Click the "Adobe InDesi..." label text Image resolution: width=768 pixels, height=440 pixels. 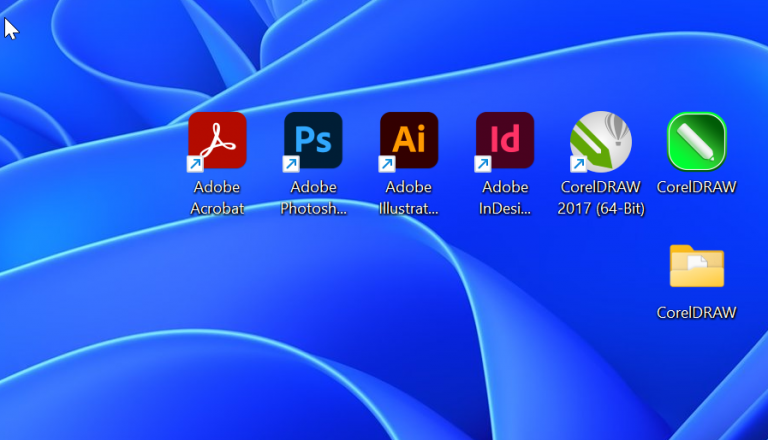pyautogui.click(x=505, y=198)
